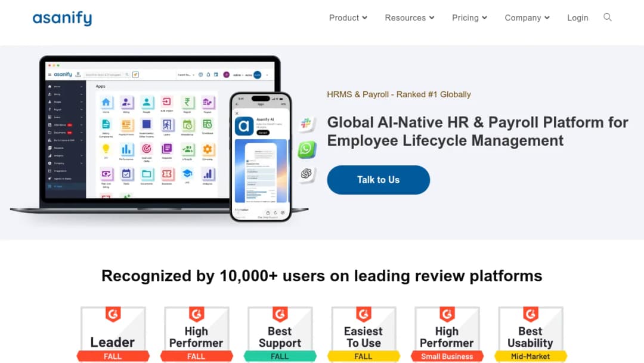
Task: Click the hamburger menu icon in laptop mockup
Action: coord(49,75)
